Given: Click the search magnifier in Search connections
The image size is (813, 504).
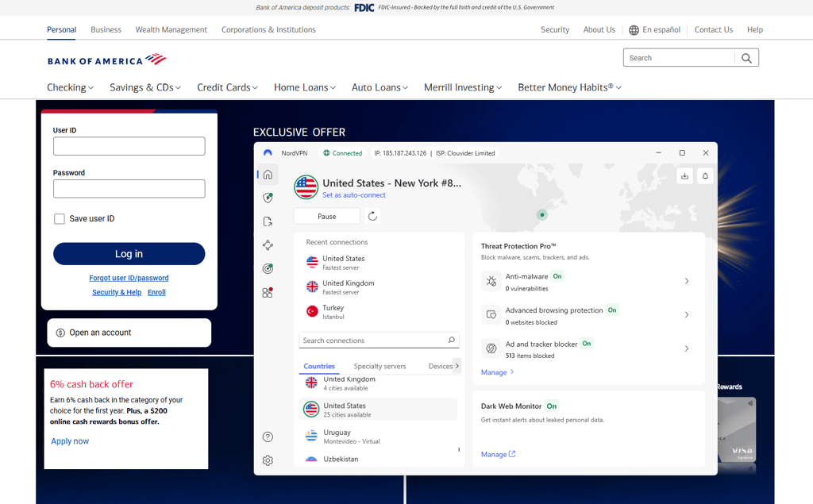Looking at the screenshot, I should pos(451,340).
